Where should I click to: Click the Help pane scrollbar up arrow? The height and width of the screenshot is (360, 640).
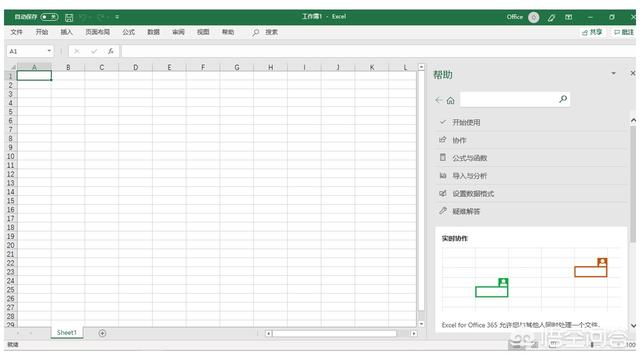[633, 120]
